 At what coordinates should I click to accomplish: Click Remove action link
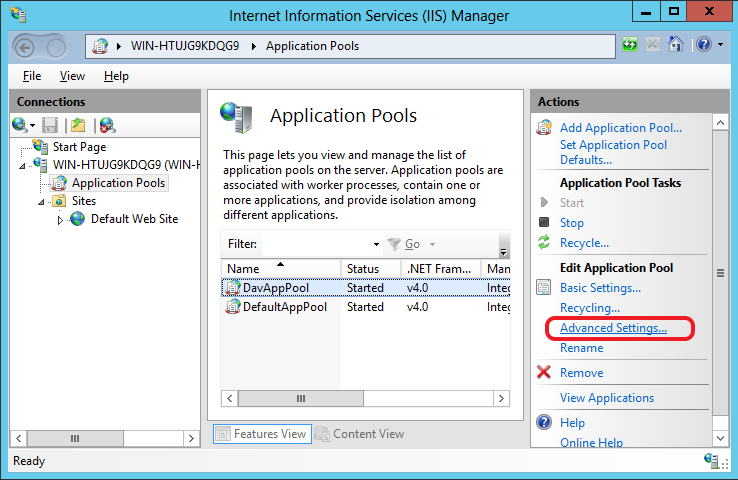581,373
